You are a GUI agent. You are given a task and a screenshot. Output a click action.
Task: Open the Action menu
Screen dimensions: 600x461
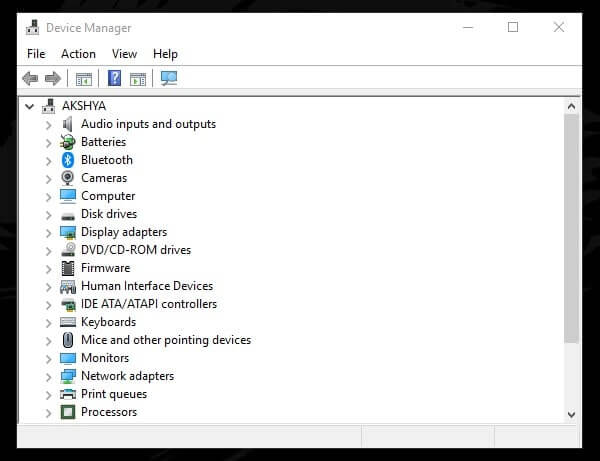[78, 54]
